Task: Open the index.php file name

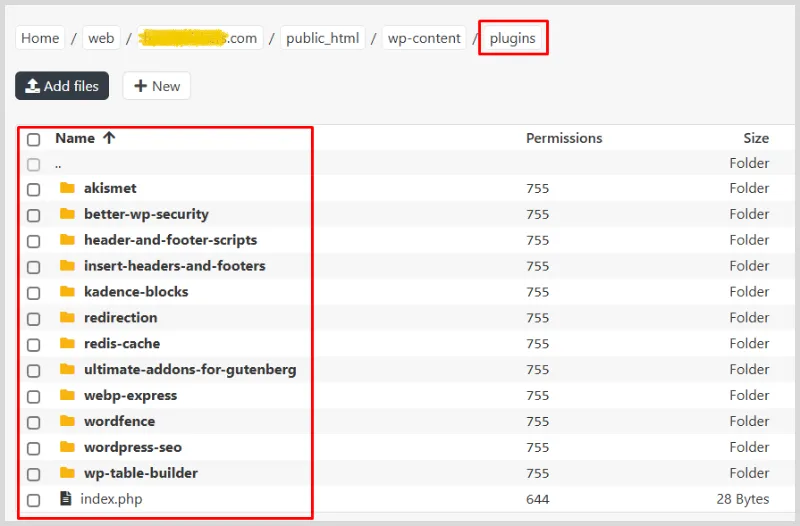Action: [x=111, y=498]
